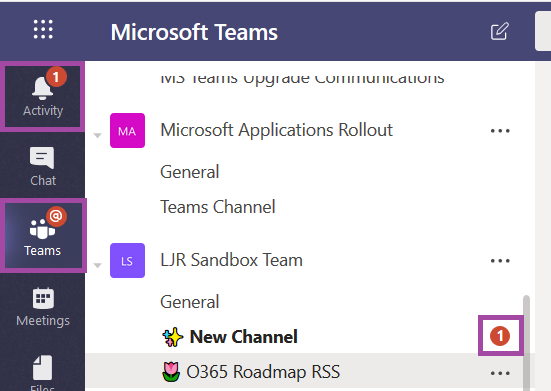This screenshot has height=391, width=551.
Task: Open General channel under LJR Sandbox Team
Action: pos(190,302)
